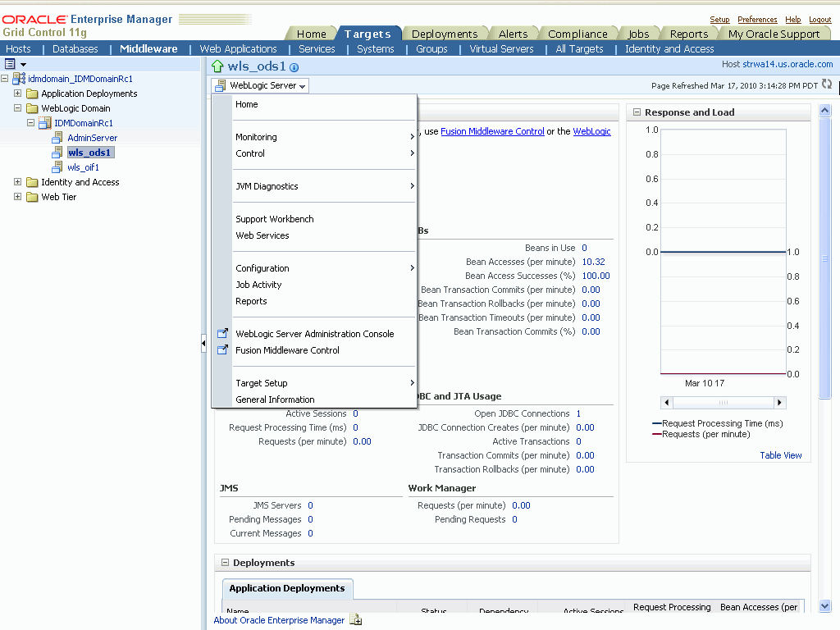Click the AdminServer server icon in tree
Viewport: 840px width, 630px height.
point(57,138)
